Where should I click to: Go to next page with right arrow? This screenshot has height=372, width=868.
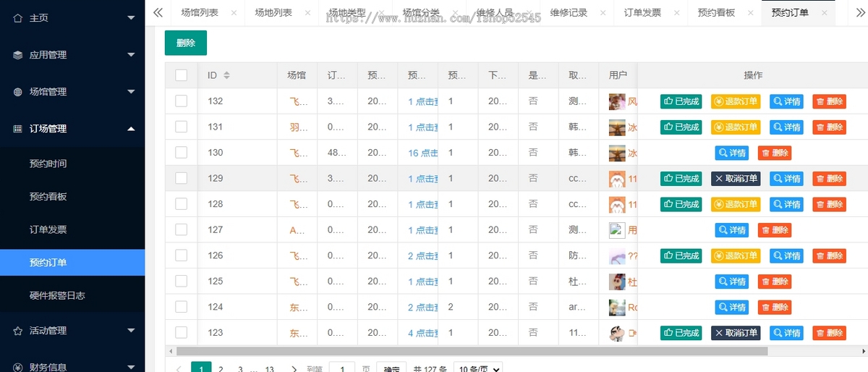click(294, 369)
